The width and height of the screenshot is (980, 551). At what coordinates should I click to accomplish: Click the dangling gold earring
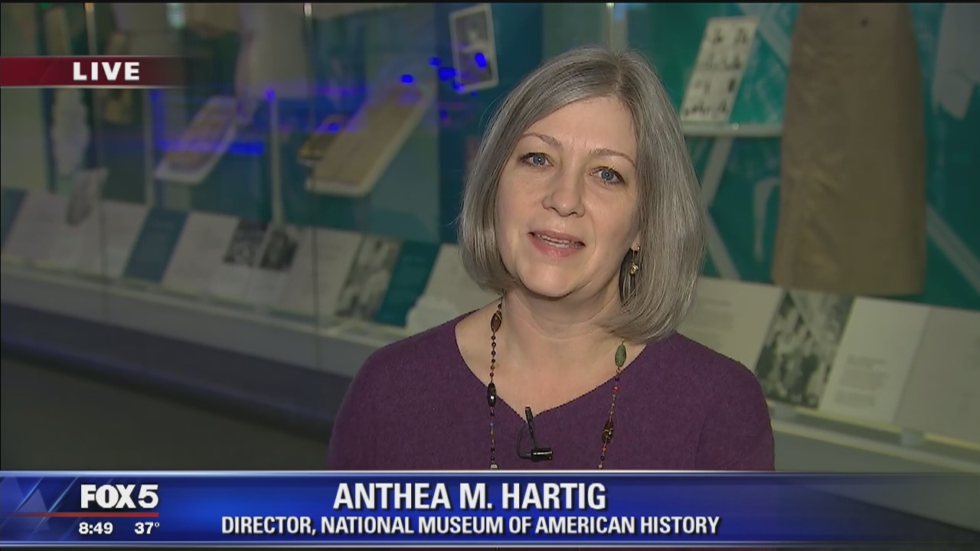point(634,265)
